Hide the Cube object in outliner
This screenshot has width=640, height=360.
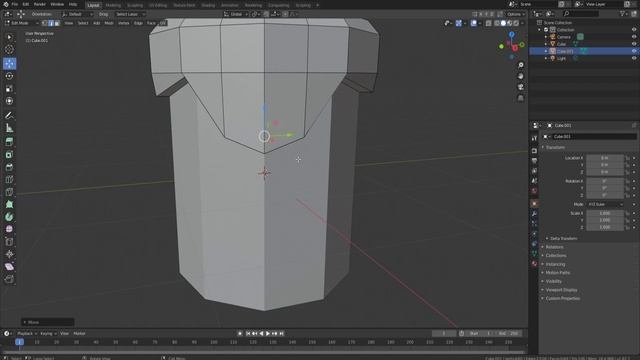click(634, 44)
